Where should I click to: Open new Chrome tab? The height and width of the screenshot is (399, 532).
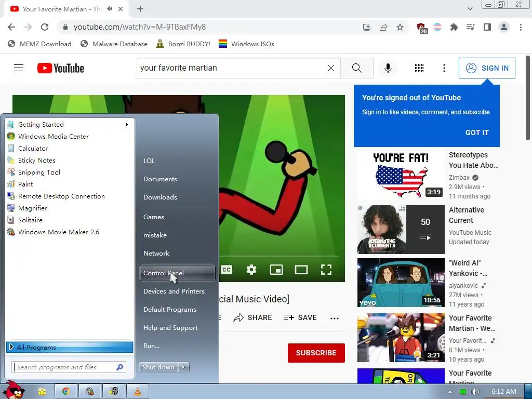point(140,9)
